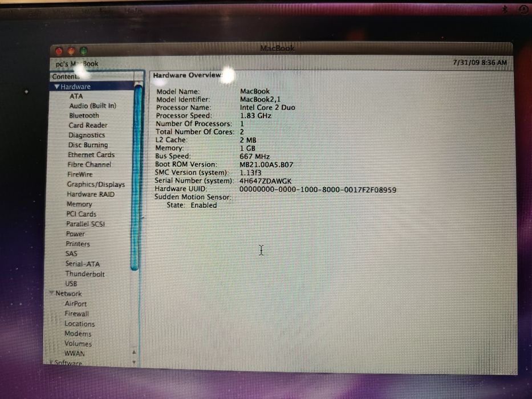This screenshot has height=399, width=532.
Task: Select Firewall under Network
Action: point(76,314)
